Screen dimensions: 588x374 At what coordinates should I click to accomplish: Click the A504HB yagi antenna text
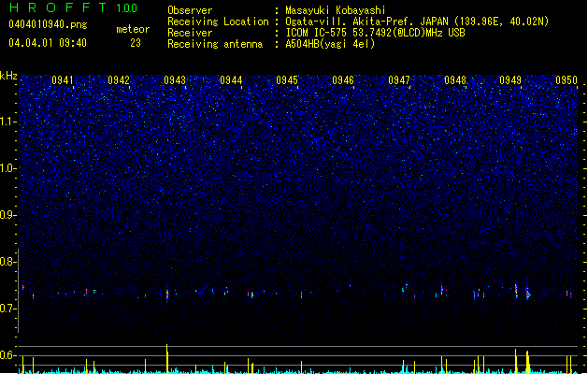pyautogui.click(x=330, y=44)
